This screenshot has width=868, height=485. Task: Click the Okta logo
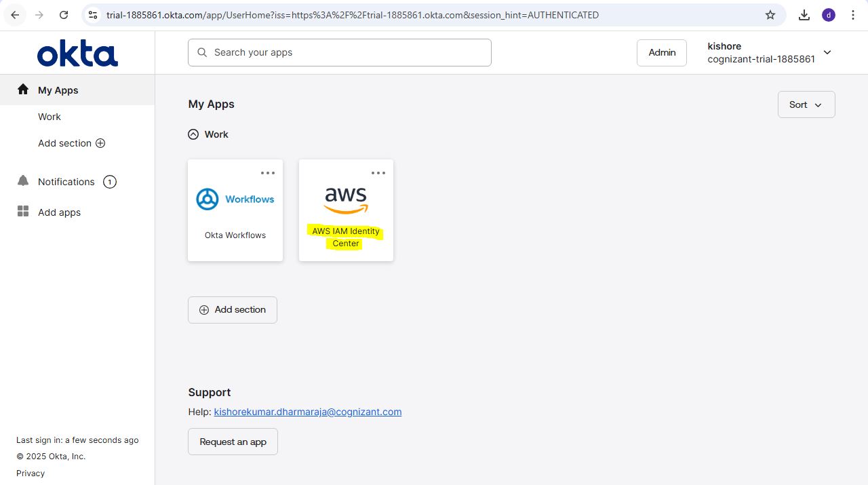77,54
